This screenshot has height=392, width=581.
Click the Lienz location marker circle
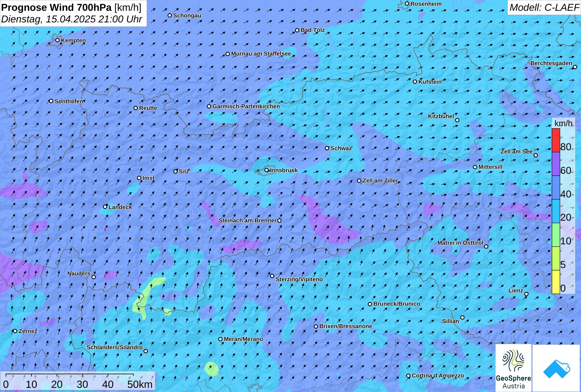pyautogui.click(x=526, y=294)
